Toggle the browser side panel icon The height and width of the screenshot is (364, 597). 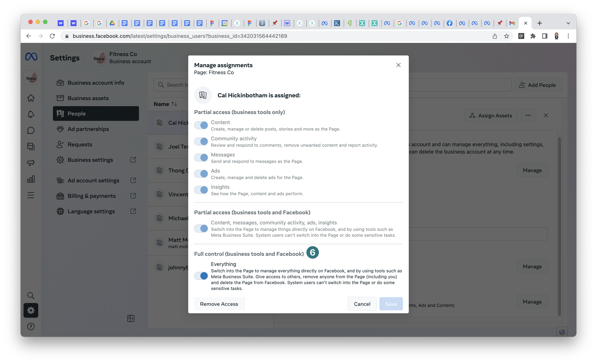click(x=545, y=36)
